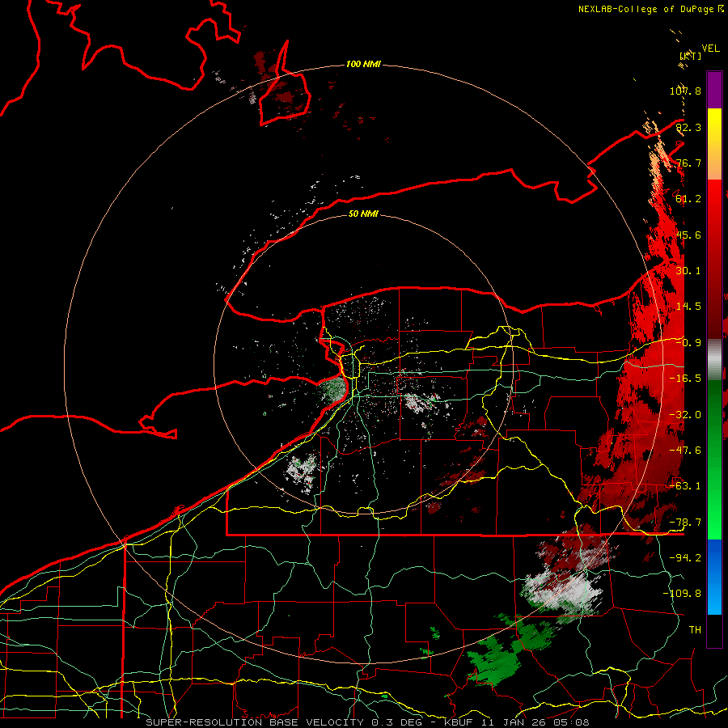Click the -0.9 velocity scale value
Image resolution: width=728 pixels, height=728 pixels.
click(688, 343)
